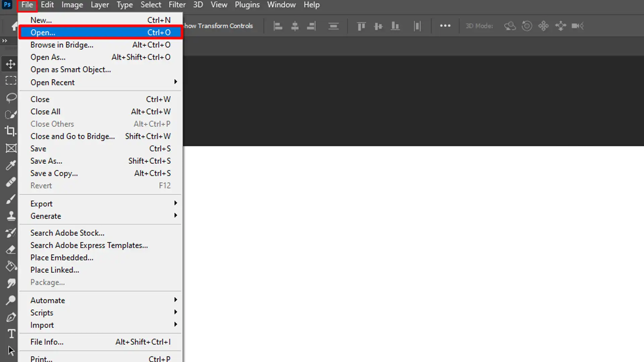
Task: Open the Edit menu
Action: 47,5
